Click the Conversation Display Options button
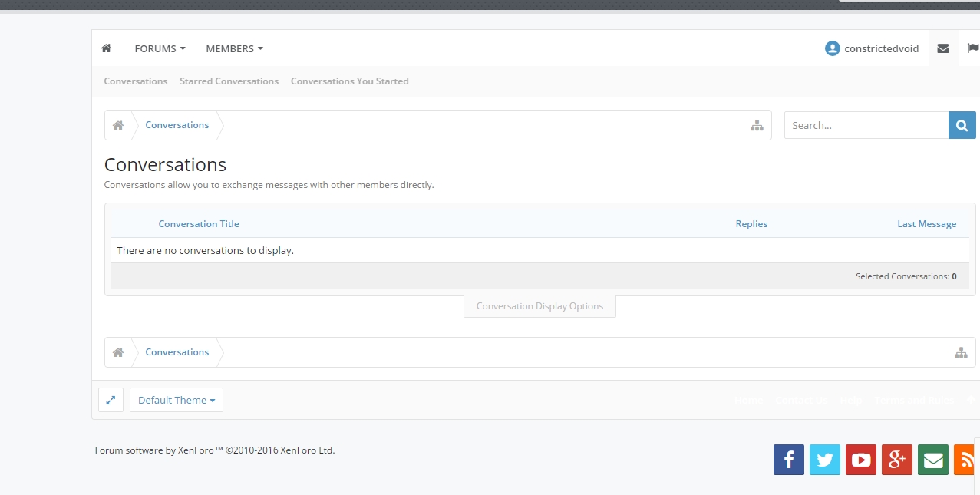 [539, 306]
